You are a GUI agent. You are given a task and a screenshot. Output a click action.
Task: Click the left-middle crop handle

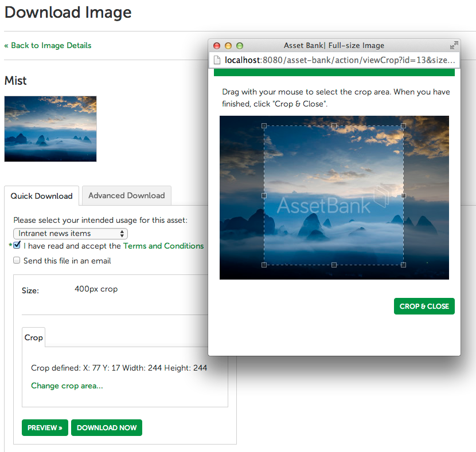264,195
